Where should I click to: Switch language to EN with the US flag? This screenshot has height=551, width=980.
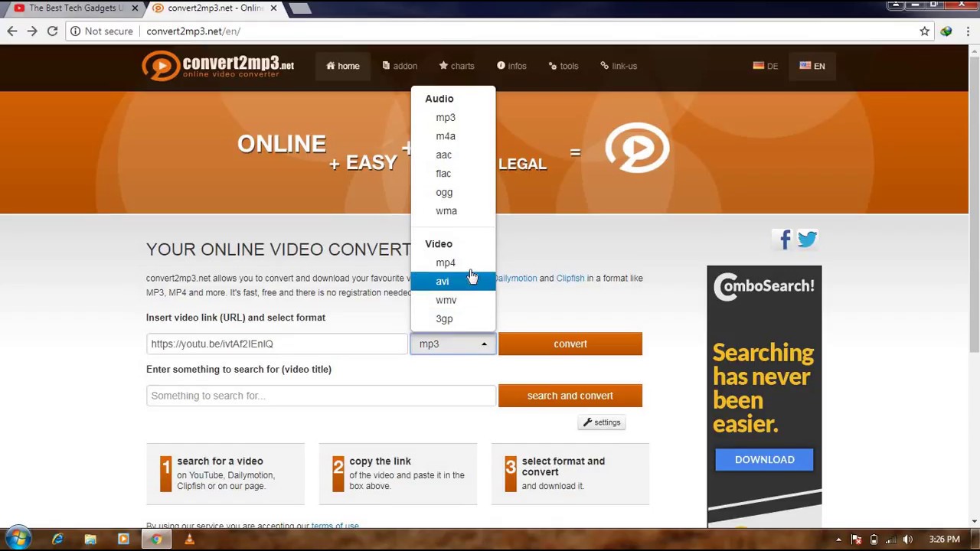pos(812,66)
